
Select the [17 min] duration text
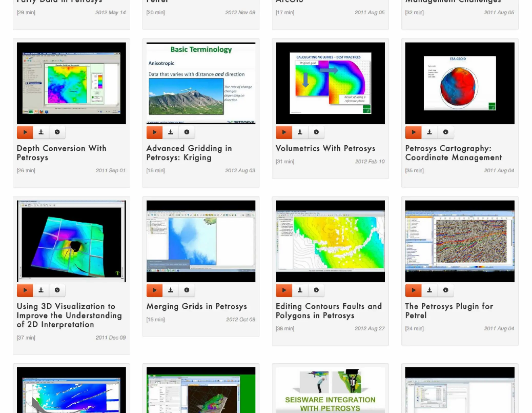(x=285, y=13)
